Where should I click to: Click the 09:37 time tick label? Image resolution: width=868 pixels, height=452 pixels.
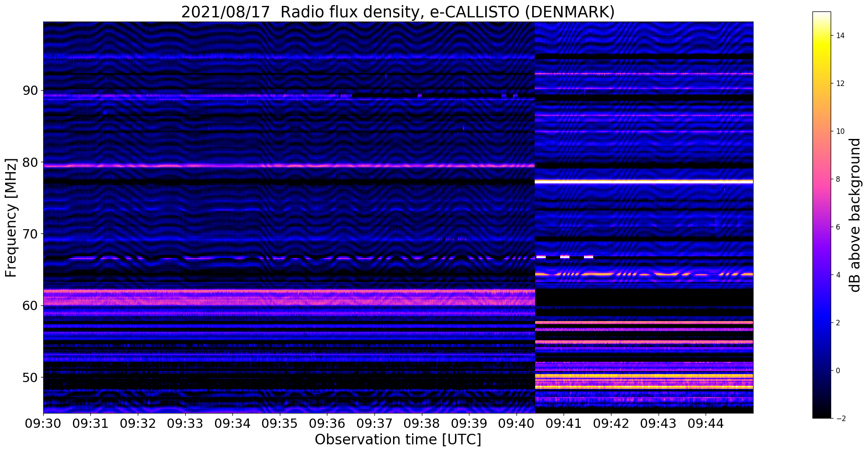[x=374, y=424]
